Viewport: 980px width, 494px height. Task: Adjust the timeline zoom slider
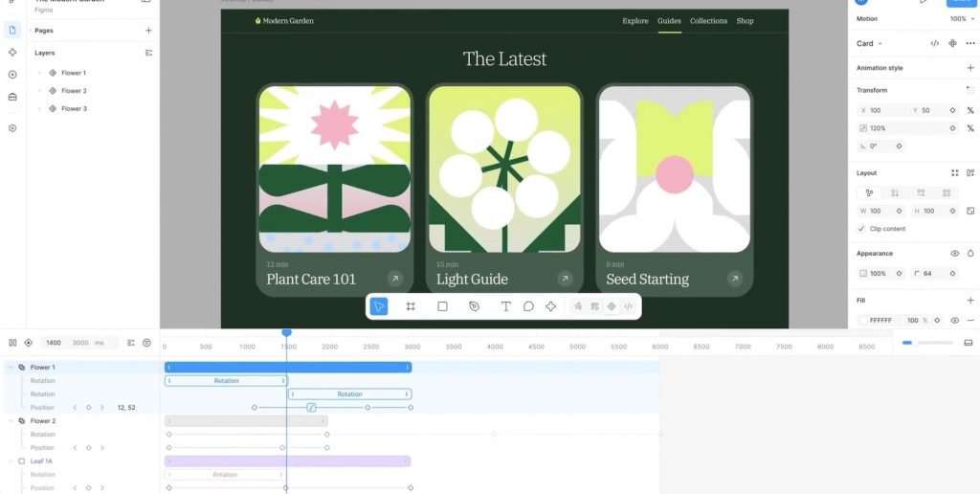click(927, 343)
